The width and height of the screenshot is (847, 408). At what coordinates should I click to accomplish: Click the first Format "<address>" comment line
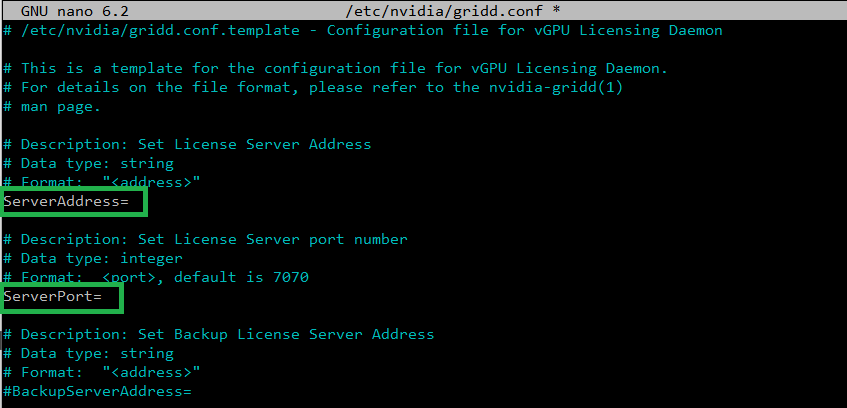coord(102,182)
